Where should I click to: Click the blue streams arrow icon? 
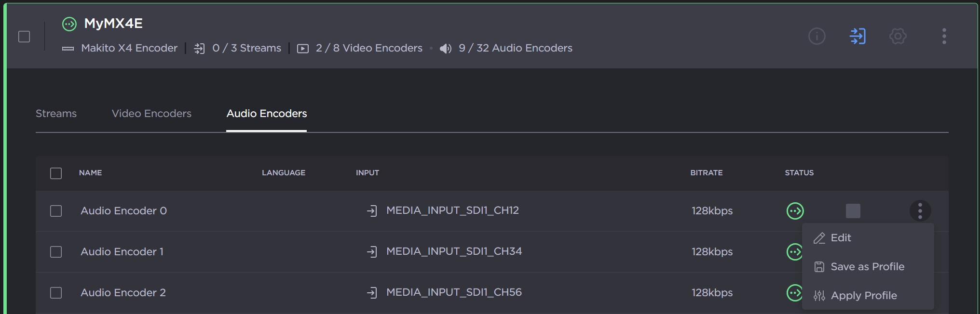click(x=857, y=36)
